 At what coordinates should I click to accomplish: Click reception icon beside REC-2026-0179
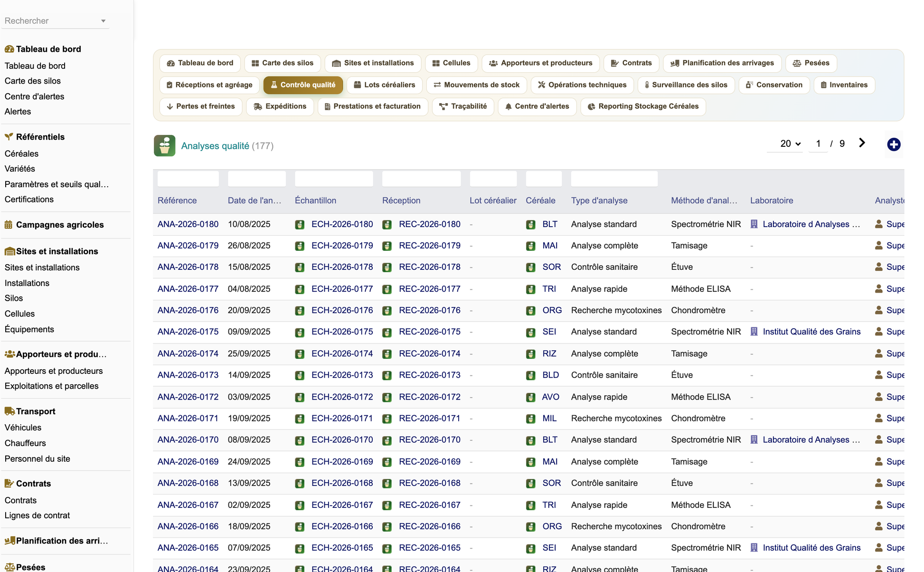387,246
